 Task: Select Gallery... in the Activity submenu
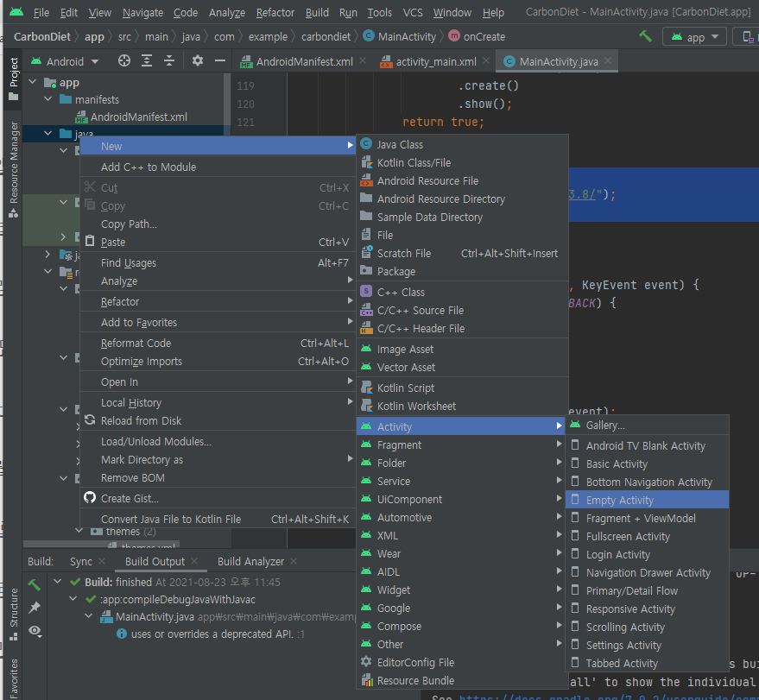(647, 426)
